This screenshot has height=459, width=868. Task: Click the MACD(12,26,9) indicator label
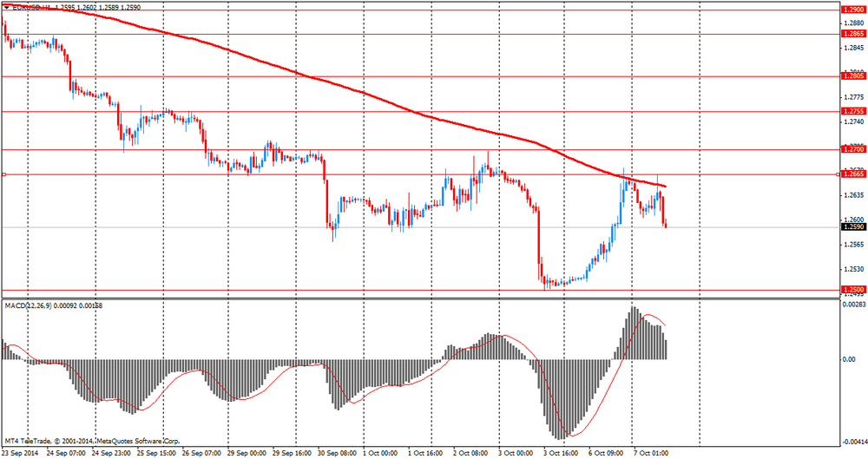28,305
